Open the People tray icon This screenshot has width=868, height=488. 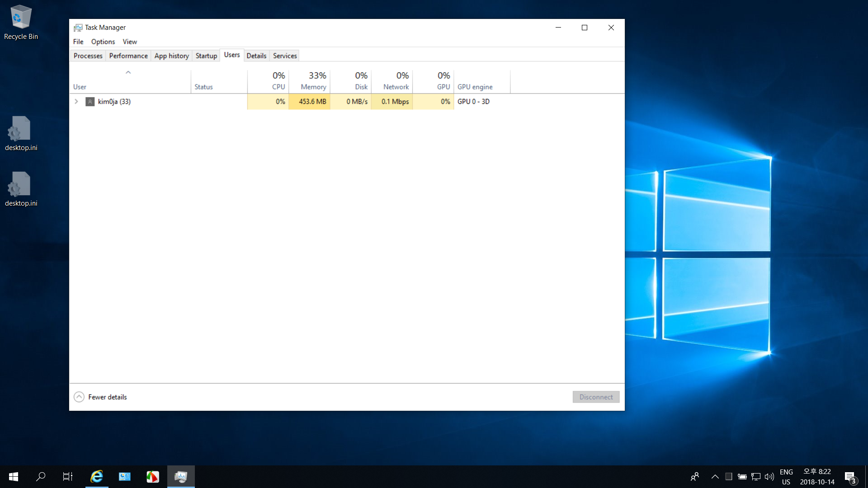(x=695, y=477)
